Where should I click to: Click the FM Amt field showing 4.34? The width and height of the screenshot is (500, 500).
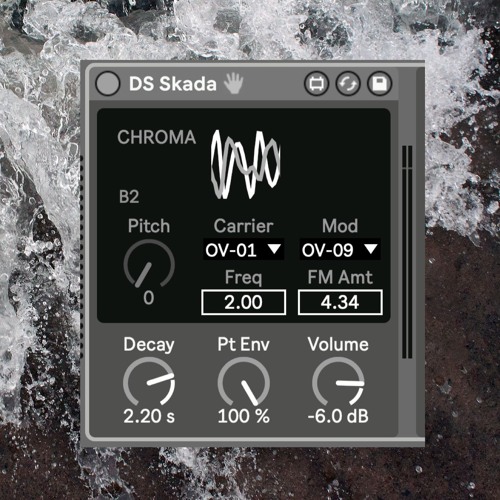tap(340, 302)
